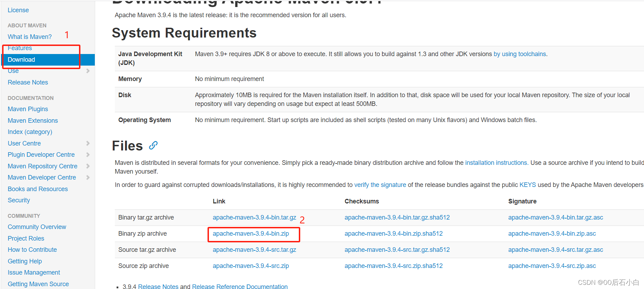Open the Security page link
The width and height of the screenshot is (644, 289).
point(19,200)
